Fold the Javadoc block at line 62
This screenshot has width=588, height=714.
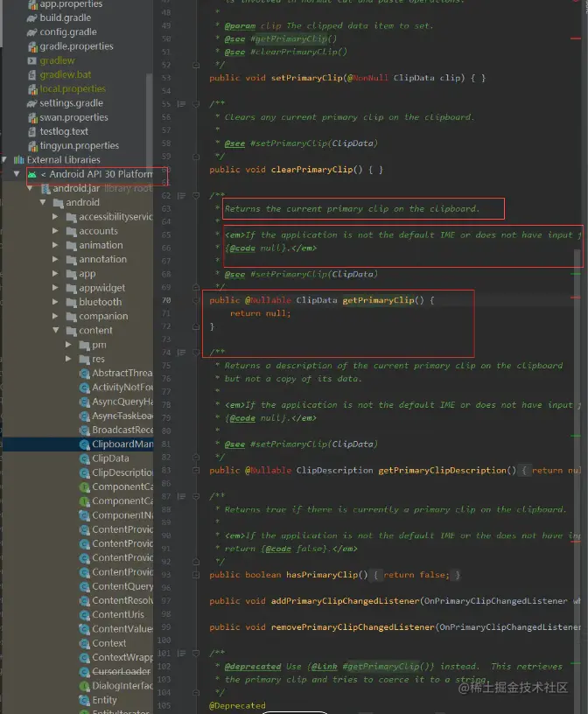pyautogui.click(x=196, y=196)
